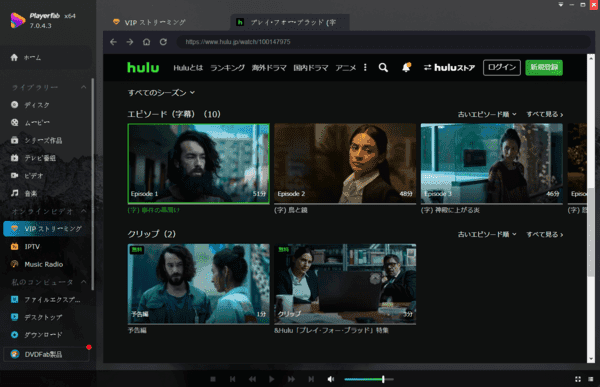Open the Hulu more-options dots menu

click(365, 67)
